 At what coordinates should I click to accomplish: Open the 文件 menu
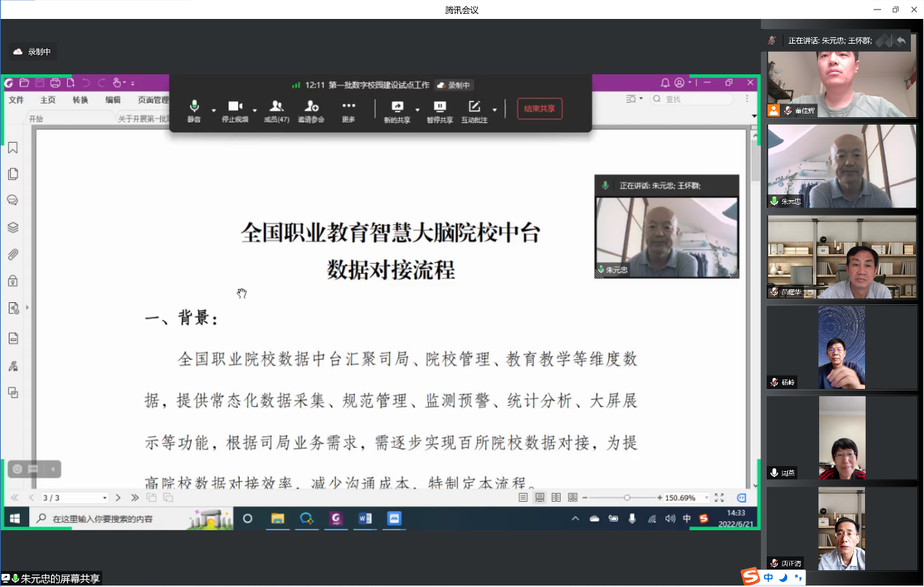(x=16, y=101)
